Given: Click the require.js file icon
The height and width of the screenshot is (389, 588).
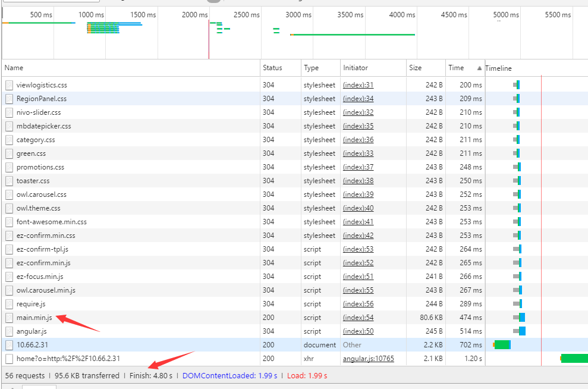Looking at the screenshot, I should pos(10,304).
